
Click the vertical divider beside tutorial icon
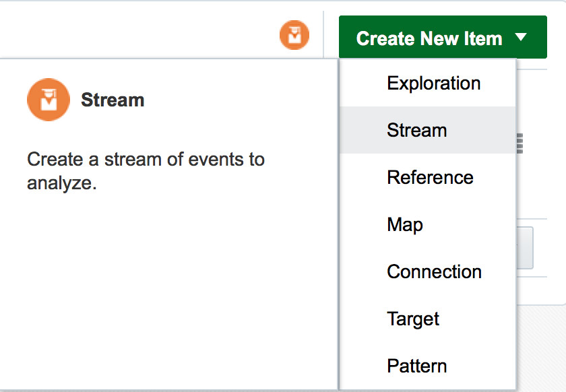tap(323, 34)
